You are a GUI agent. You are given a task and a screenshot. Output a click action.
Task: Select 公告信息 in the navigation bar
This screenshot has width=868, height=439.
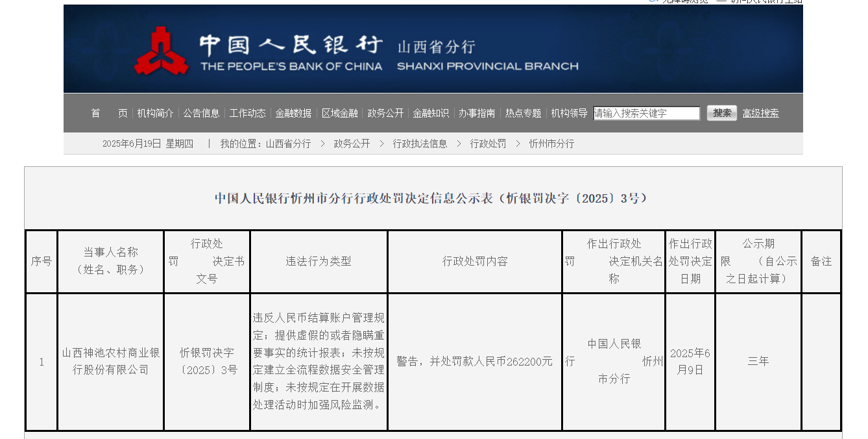click(201, 113)
